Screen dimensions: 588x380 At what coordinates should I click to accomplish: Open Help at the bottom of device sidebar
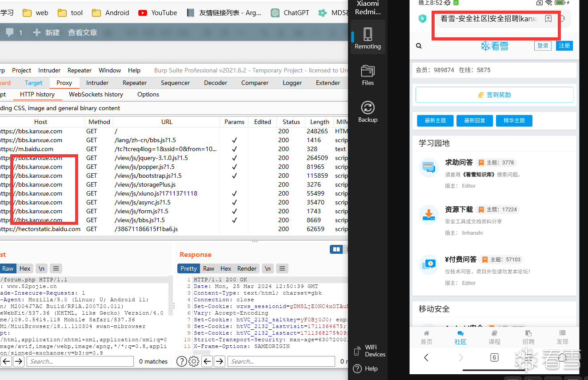[365, 368]
